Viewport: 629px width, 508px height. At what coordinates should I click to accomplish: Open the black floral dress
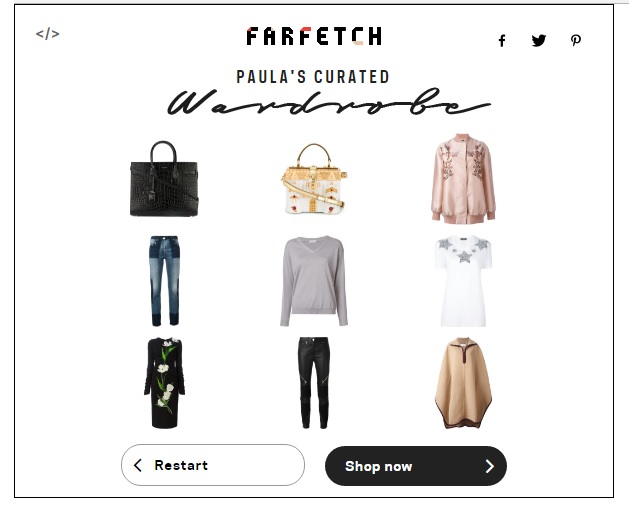[164, 383]
